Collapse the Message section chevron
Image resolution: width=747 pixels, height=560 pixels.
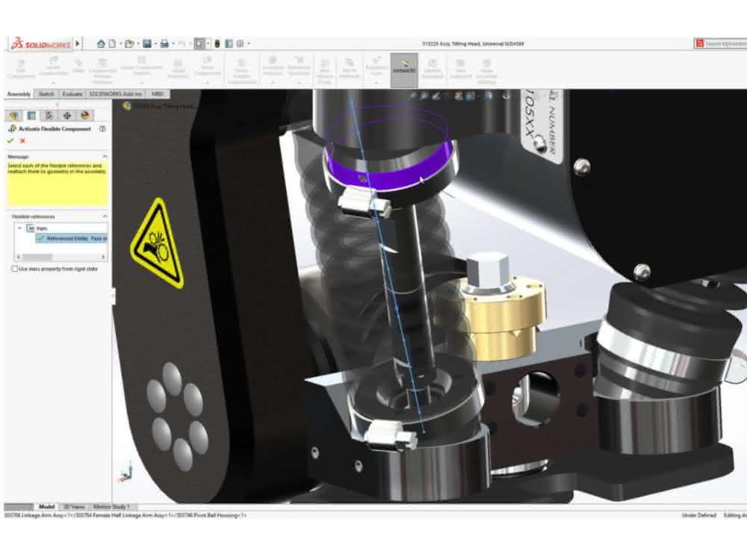point(105,157)
